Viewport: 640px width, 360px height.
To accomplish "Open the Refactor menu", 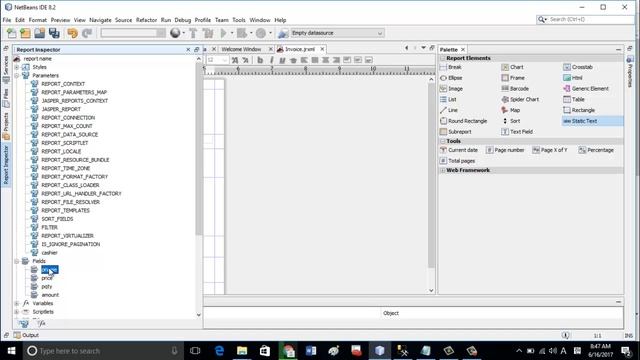I will pyautogui.click(x=146, y=20).
